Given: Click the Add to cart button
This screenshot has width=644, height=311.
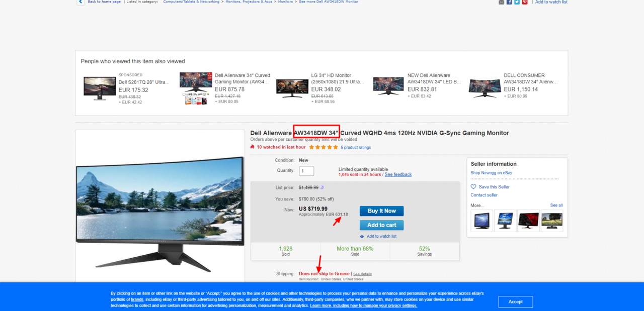Looking at the screenshot, I should (x=381, y=225).
